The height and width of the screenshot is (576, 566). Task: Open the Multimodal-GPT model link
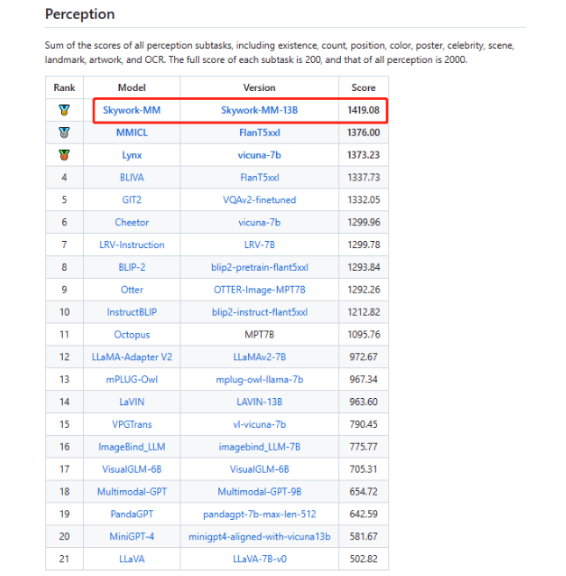point(132,492)
